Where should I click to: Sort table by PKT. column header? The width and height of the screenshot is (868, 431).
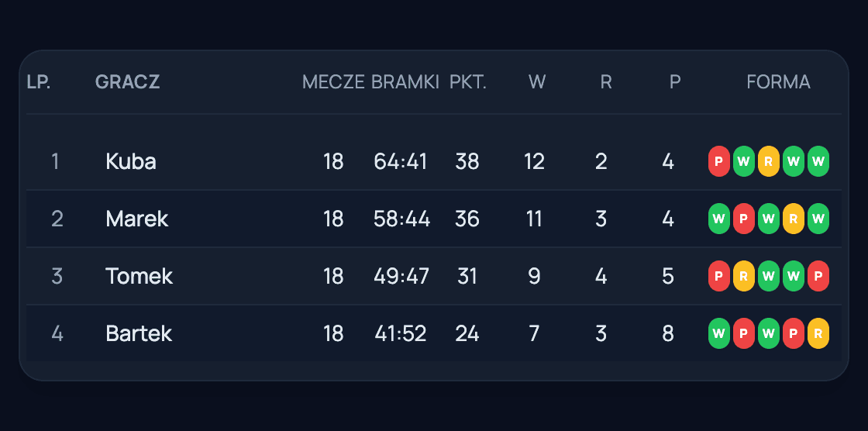point(468,82)
